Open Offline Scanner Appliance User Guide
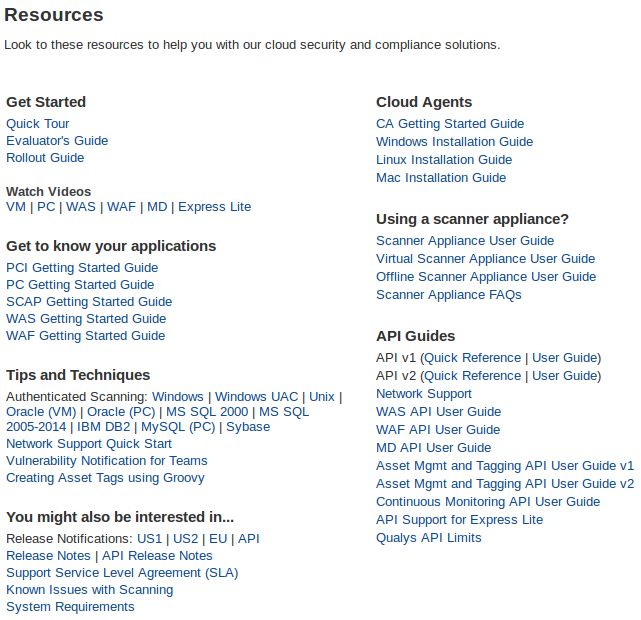Screen dimensions: 641x620 click(486, 277)
